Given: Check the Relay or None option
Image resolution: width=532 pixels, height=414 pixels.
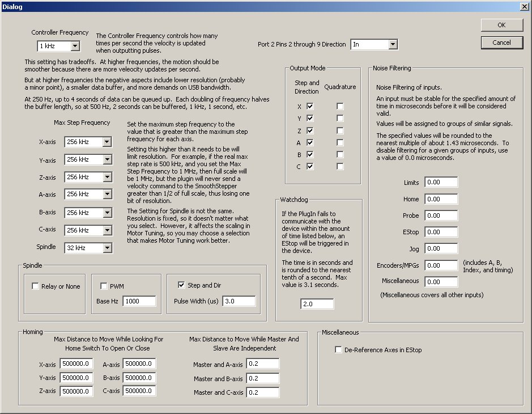Looking at the screenshot, I should pos(36,286).
